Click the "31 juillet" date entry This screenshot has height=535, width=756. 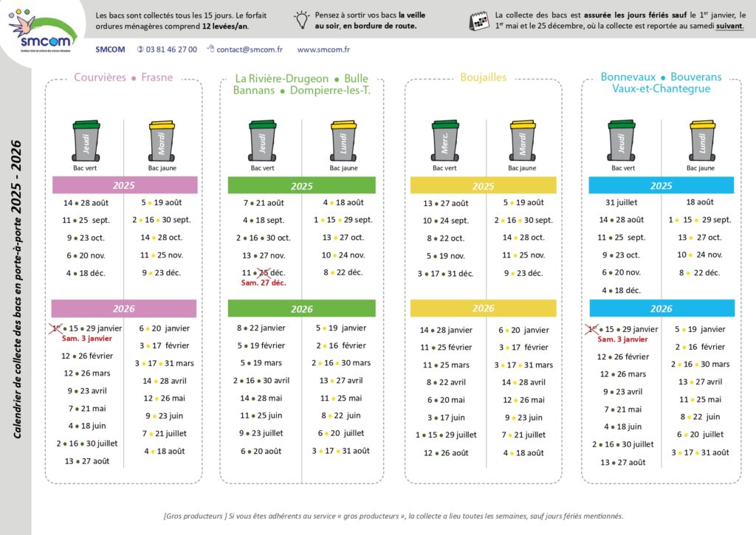621,202
